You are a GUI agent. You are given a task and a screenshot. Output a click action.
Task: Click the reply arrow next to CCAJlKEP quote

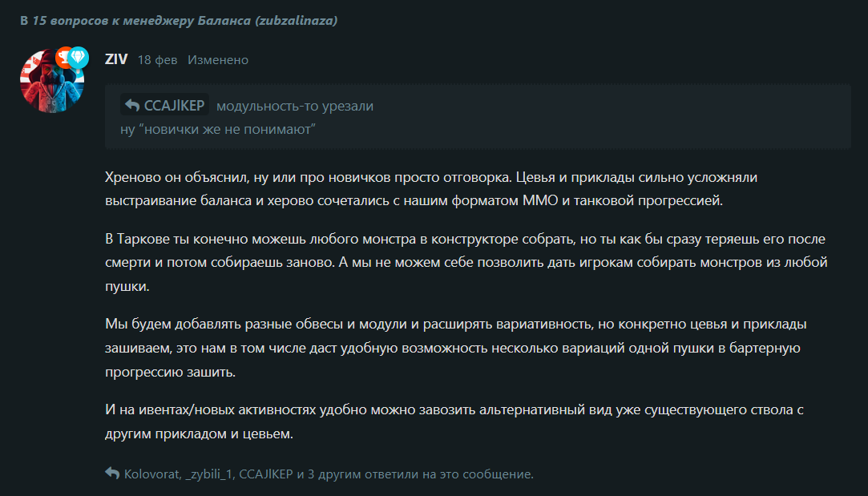point(131,105)
